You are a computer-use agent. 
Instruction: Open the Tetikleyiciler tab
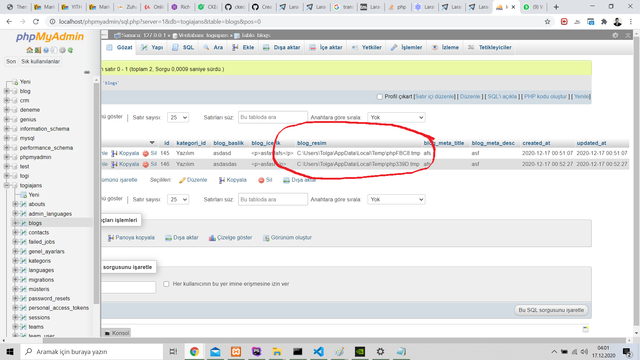click(x=489, y=47)
